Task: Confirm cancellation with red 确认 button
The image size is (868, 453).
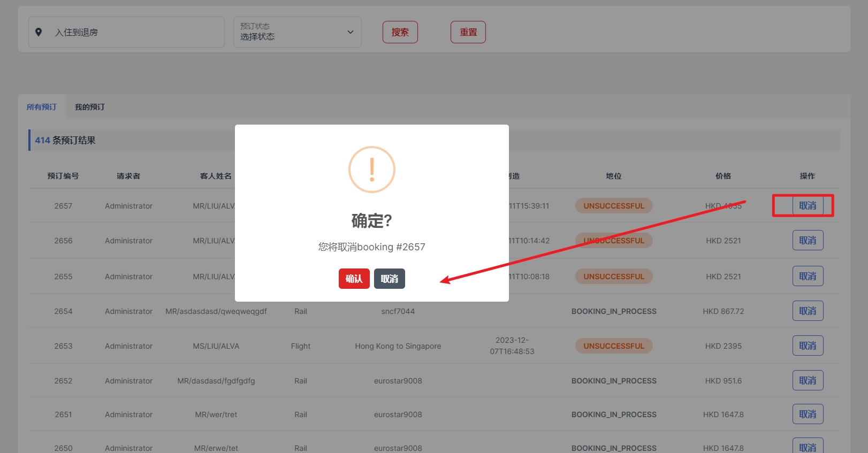Action: (x=354, y=279)
